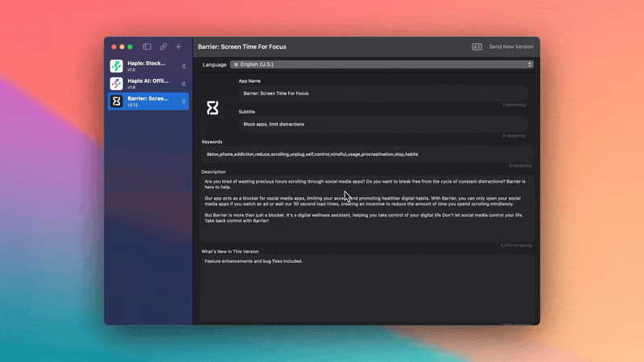Image resolution: width=644 pixels, height=362 pixels.
Task: Click into the Description text area
Action: [367, 208]
